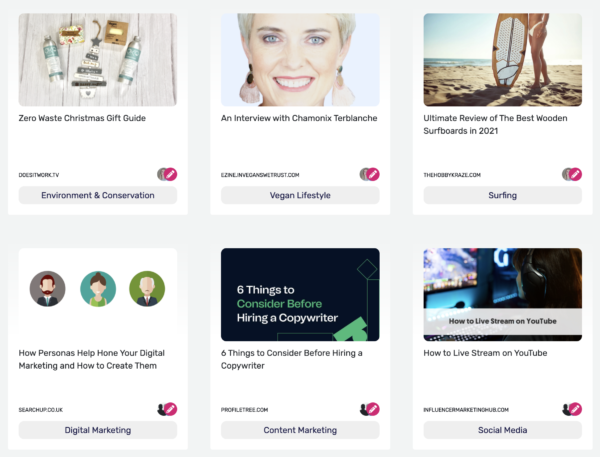Open the Environment & Conservation category tag
The image size is (600, 457).
point(98,195)
